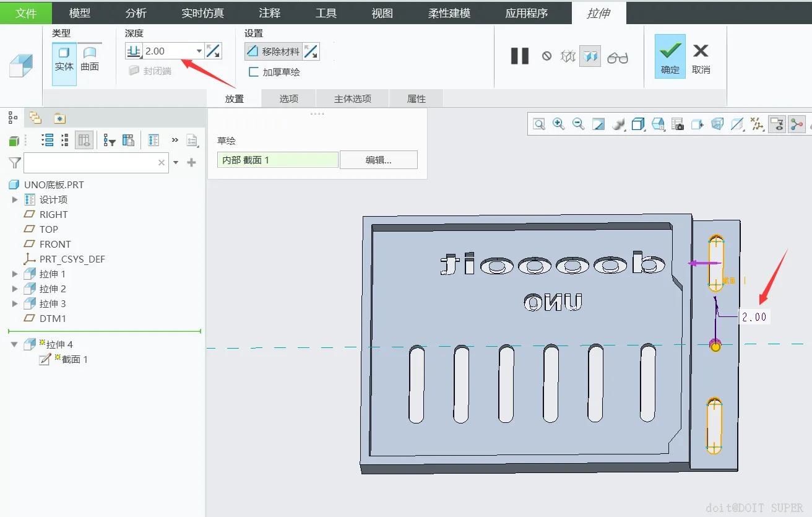The width and height of the screenshot is (812, 517).
Task: Expand the 拉伸 2 tree node
Action: point(15,289)
